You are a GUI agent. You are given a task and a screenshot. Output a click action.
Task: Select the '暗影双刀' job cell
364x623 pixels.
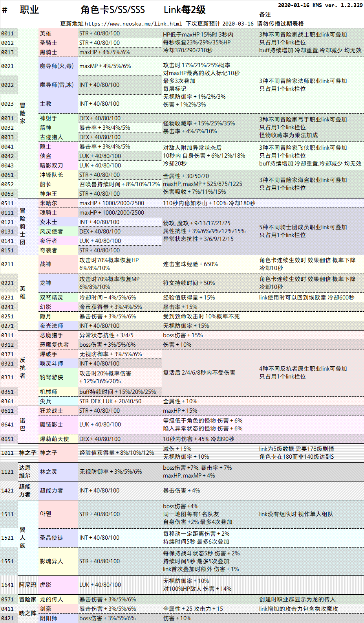tap(58, 165)
